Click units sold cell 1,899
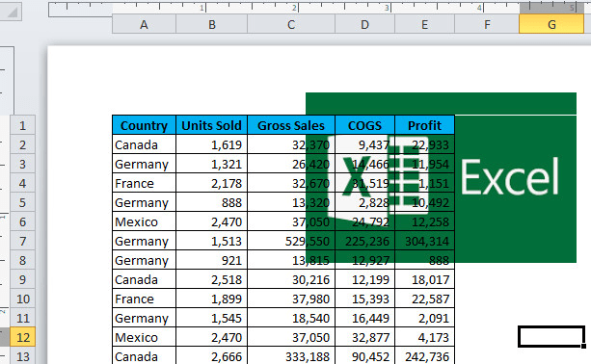 pyautogui.click(x=211, y=299)
